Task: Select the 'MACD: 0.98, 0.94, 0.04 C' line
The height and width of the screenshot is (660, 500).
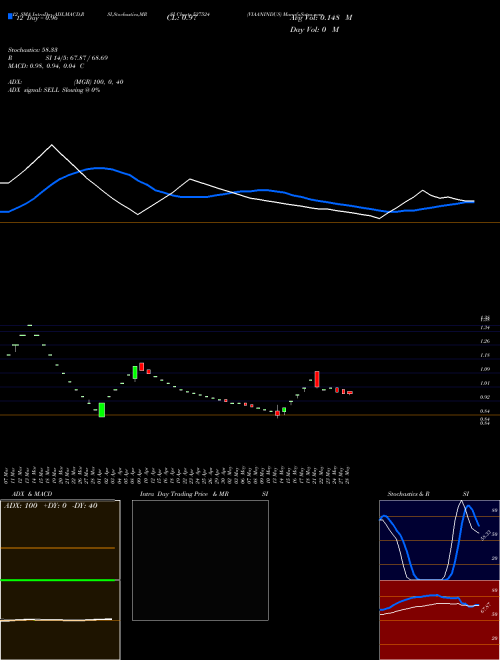Action: (46, 66)
